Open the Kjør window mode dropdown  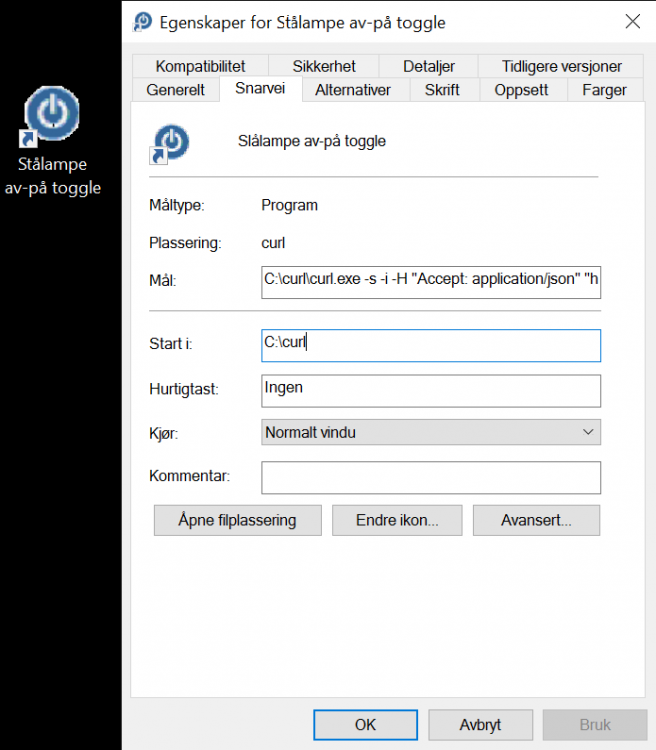point(430,433)
